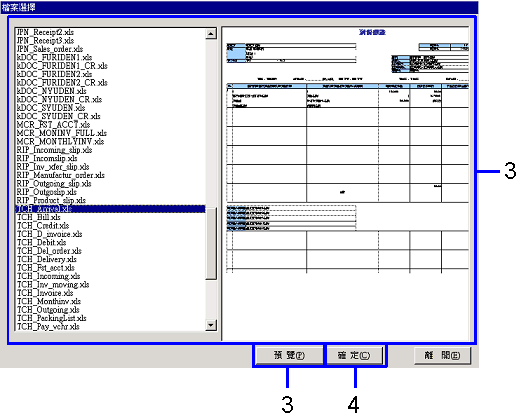Confirm selection with the 確定(C) button
Viewport: 517px width, 420px height.
pos(353,355)
